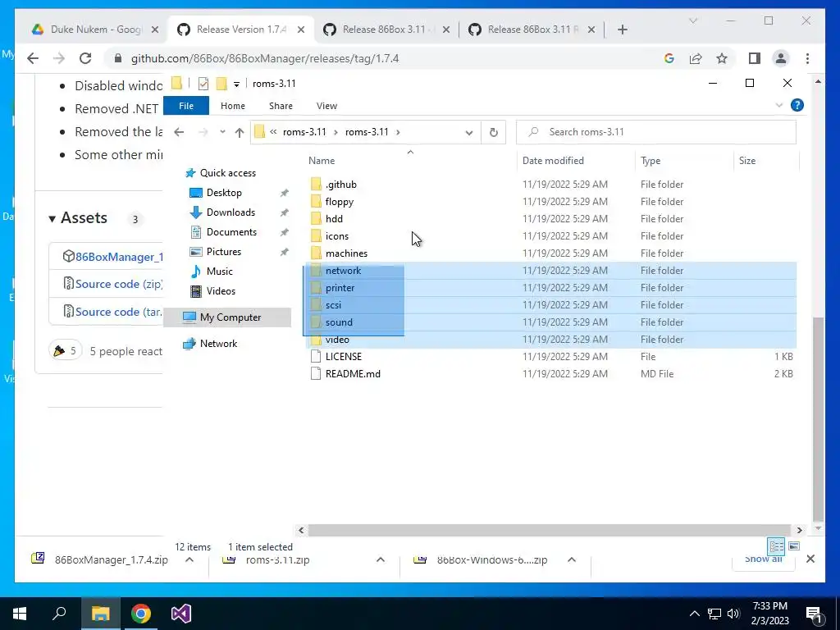Select the sound folder row
The height and width of the screenshot is (630, 840).
pos(550,322)
